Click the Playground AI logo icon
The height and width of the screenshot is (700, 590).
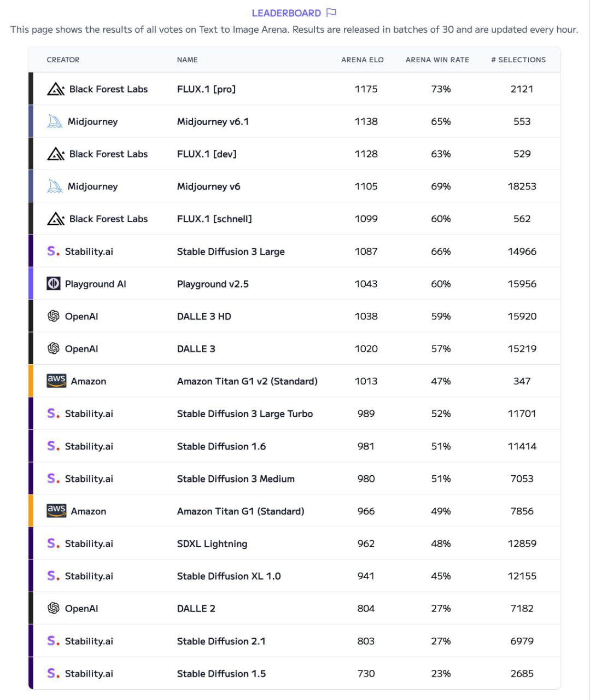(x=54, y=284)
